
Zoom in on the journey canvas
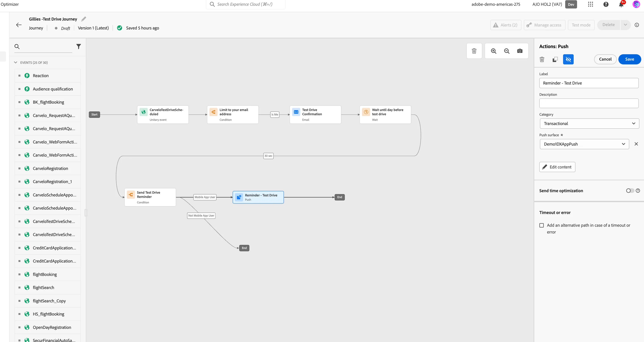pos(494,51)
